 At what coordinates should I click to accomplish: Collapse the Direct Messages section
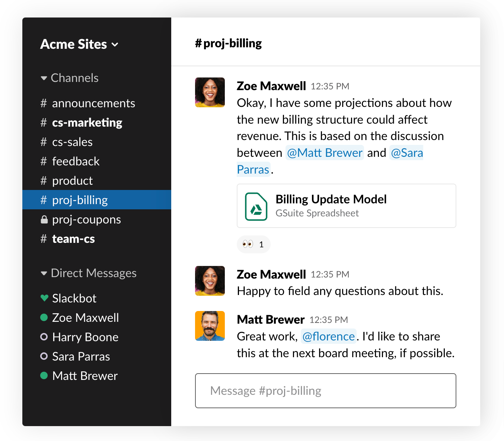[44, 273]
